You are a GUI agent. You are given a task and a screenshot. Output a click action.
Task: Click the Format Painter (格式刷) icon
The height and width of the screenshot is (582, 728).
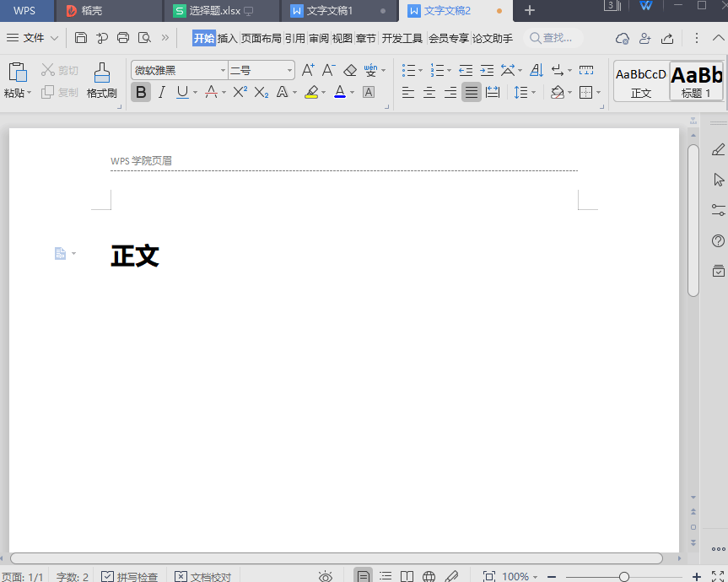(x=101, y=80)
